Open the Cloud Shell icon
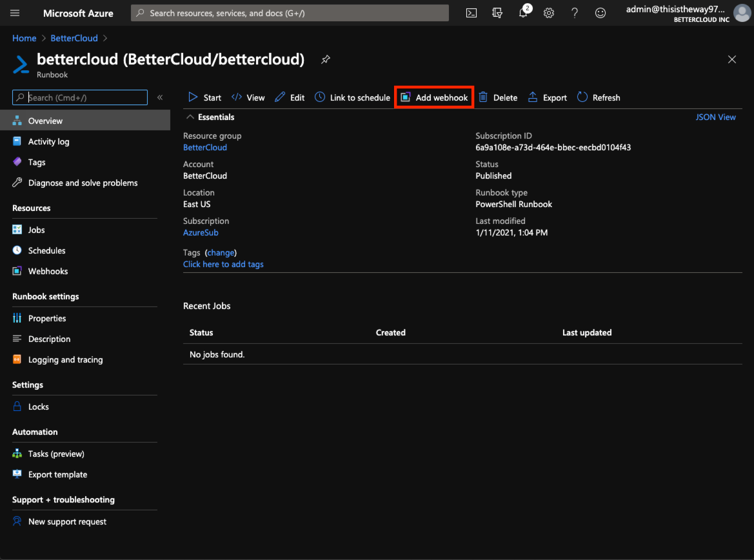This screenshot has width=754, height=560. point(471,13)
